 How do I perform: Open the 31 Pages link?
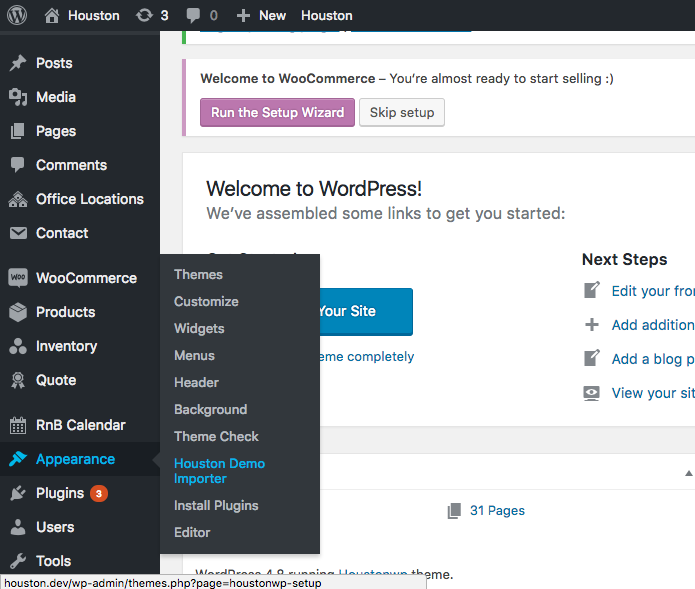point(497,510)
